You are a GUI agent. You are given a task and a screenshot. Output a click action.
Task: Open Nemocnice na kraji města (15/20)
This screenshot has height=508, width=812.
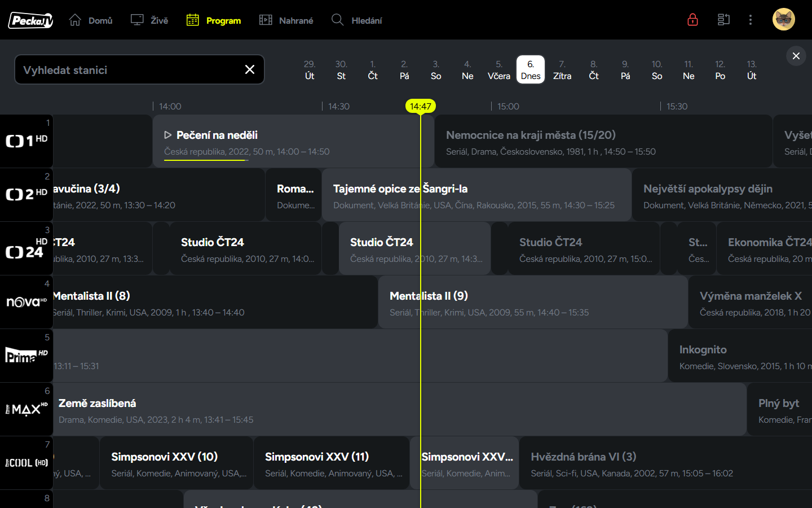[603, 141]
